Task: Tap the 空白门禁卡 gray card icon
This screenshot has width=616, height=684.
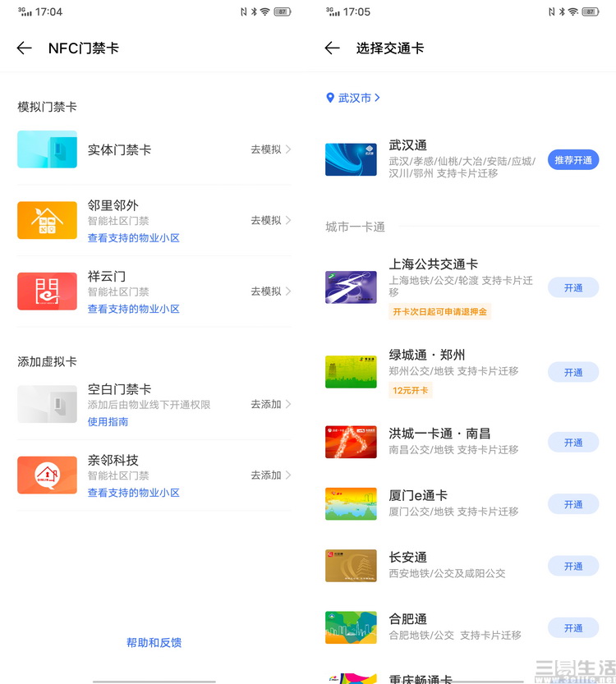Action: coord(47,404)
